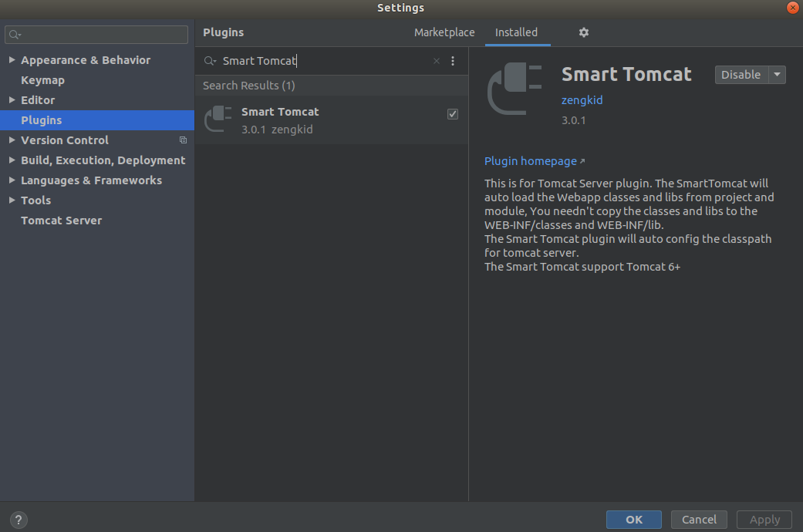Expand the Version Control node
Viewport: 803px width, 532px height.
(12, 140)
